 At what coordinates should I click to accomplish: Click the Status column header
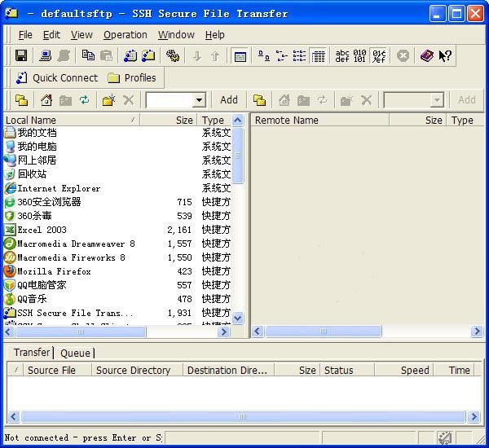(x=347, y=370)
